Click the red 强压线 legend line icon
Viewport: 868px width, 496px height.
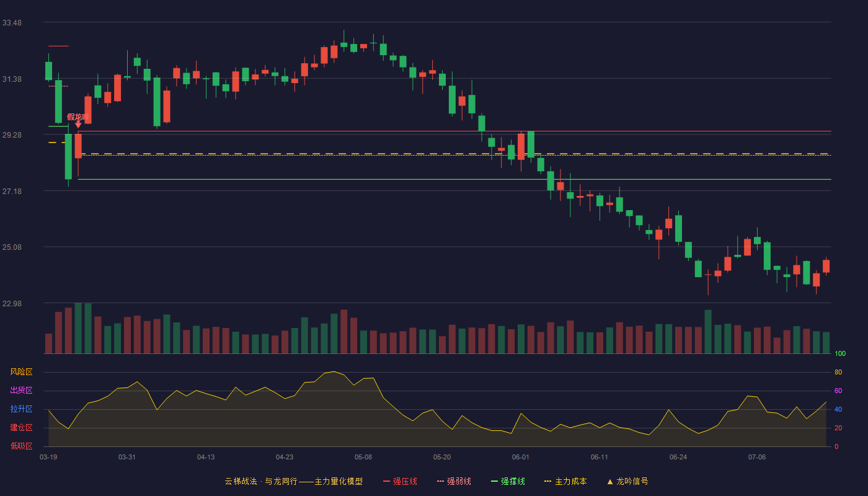click(386, 482)
